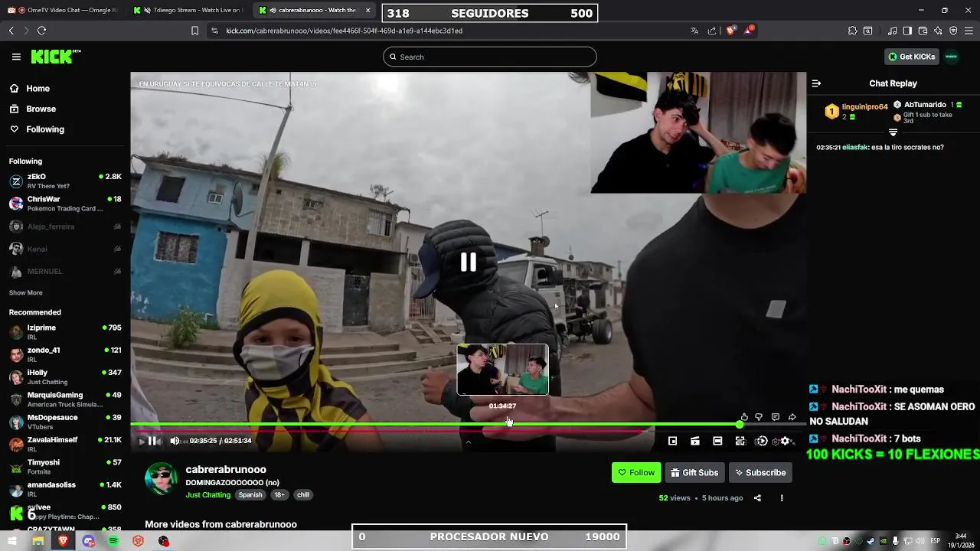980x551 pixels.
Task: Open ChrisWar's channel in the sidebar
Action: tap(65, 204)
